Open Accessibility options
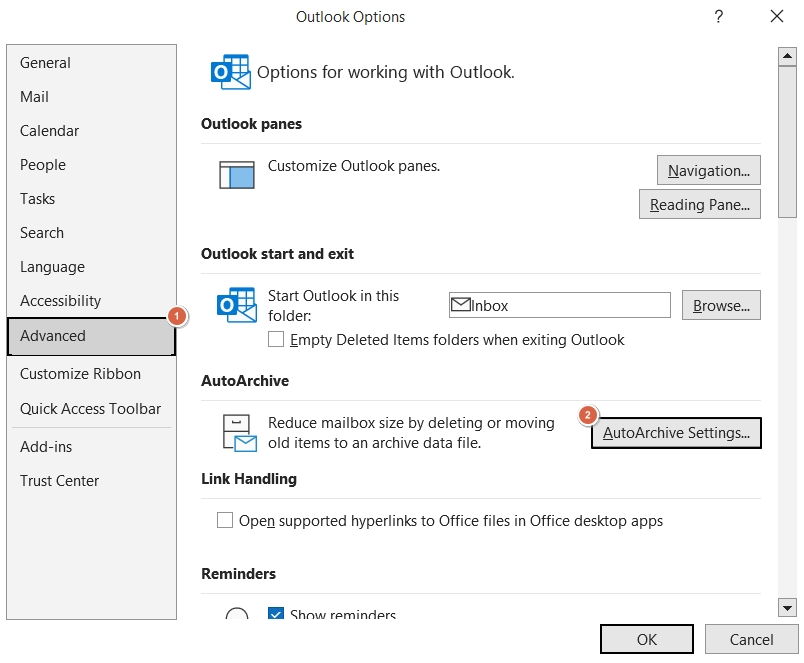This screenshot has width=804, height=663. [91, 300]
